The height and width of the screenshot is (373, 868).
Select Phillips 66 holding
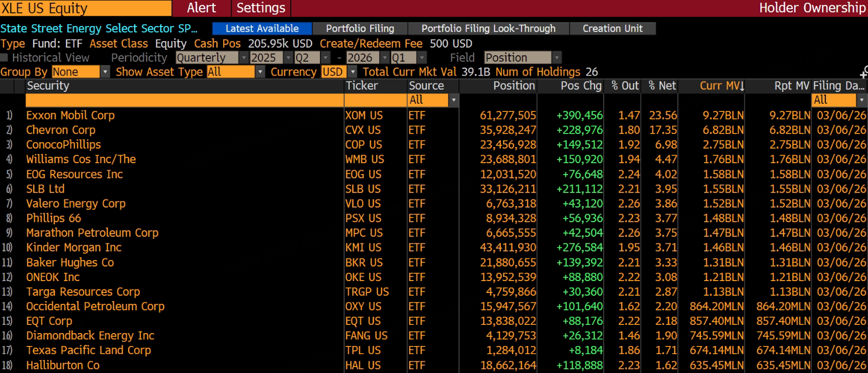click(x=54, y=218)
